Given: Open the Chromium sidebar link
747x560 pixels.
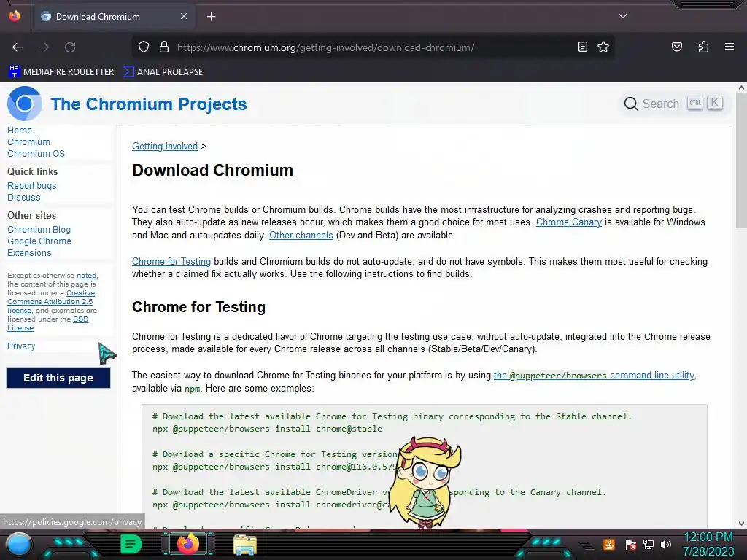Looking at the screenshot, I should [28, 142].
